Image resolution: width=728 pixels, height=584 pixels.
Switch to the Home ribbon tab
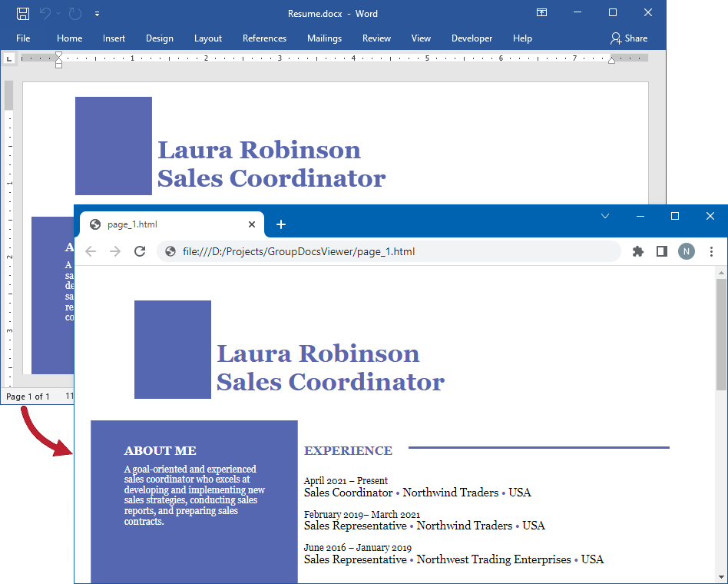pos(70,38)
